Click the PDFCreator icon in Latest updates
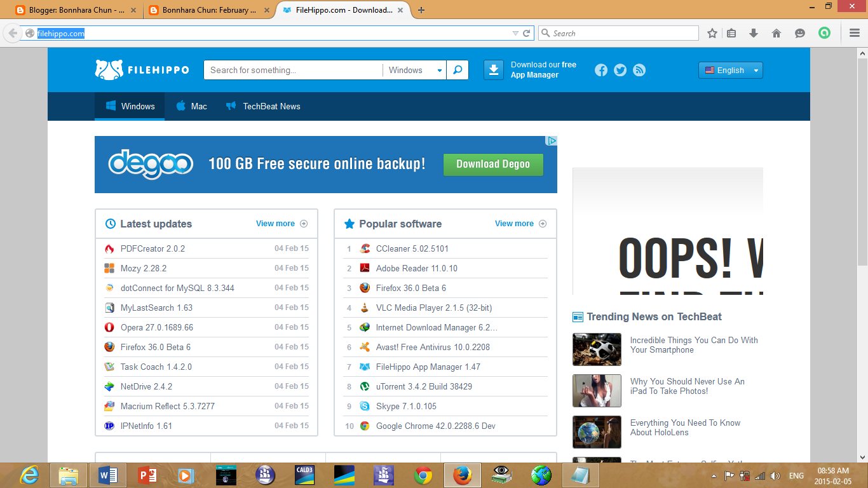868x488 pixels. point(109,248)
